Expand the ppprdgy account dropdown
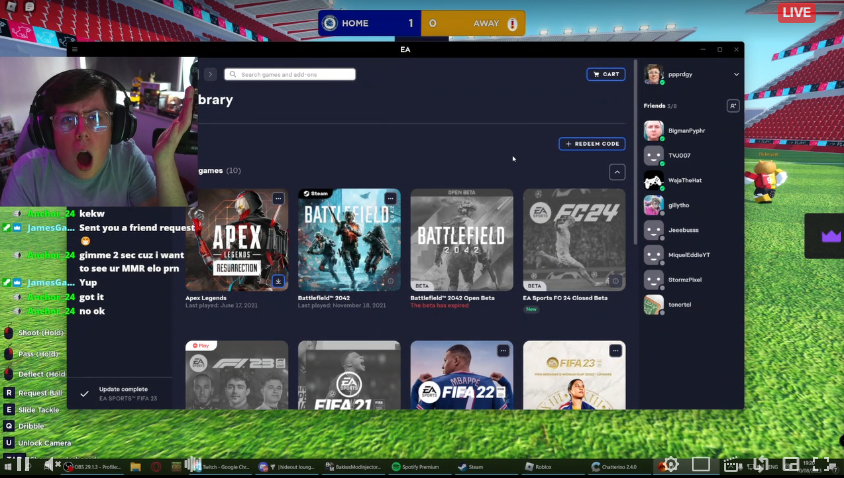 736,74
